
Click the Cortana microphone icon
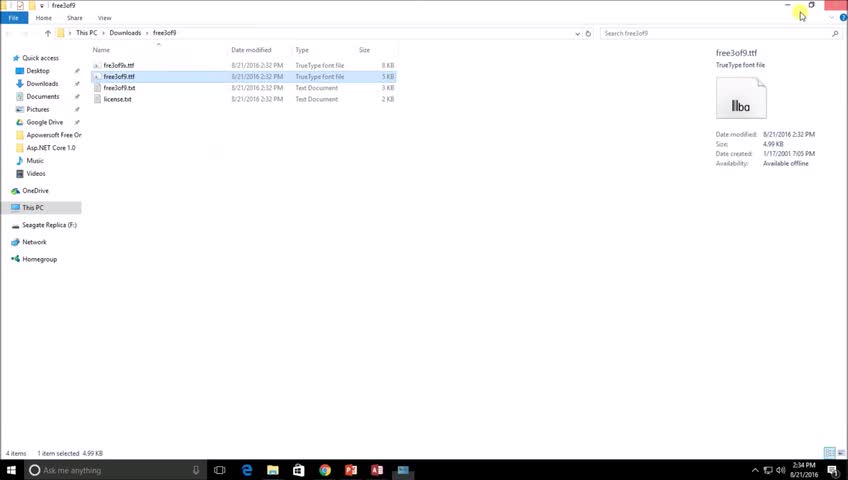tap(196, 470)
